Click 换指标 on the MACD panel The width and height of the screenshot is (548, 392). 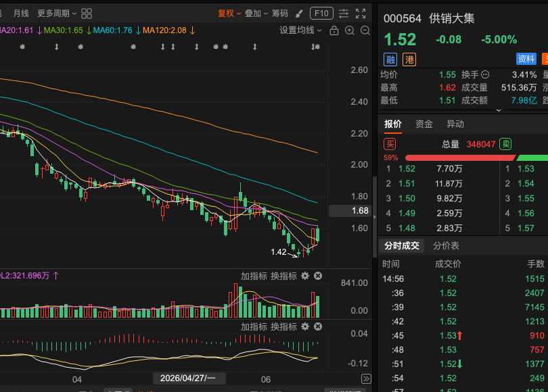[283, 327]
